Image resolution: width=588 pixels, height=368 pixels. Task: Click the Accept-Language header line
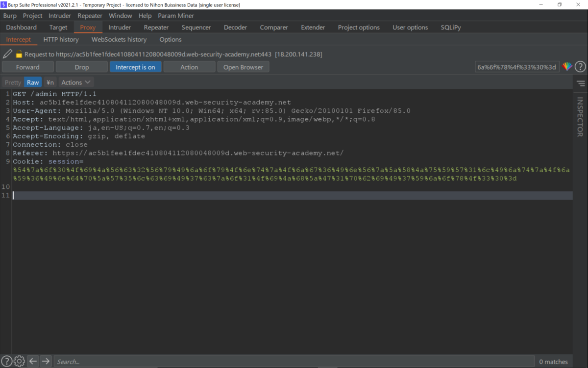click(x=101, y=128)
